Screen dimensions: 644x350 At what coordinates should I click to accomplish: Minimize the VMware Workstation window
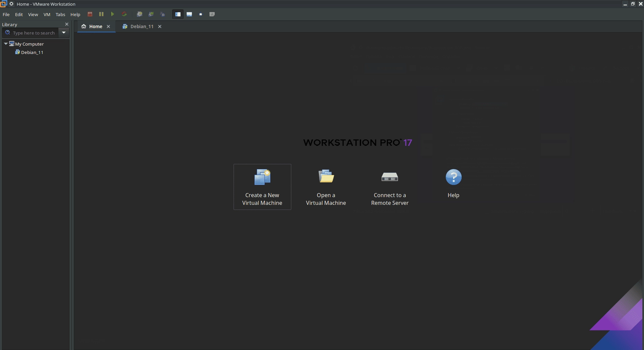625,4
